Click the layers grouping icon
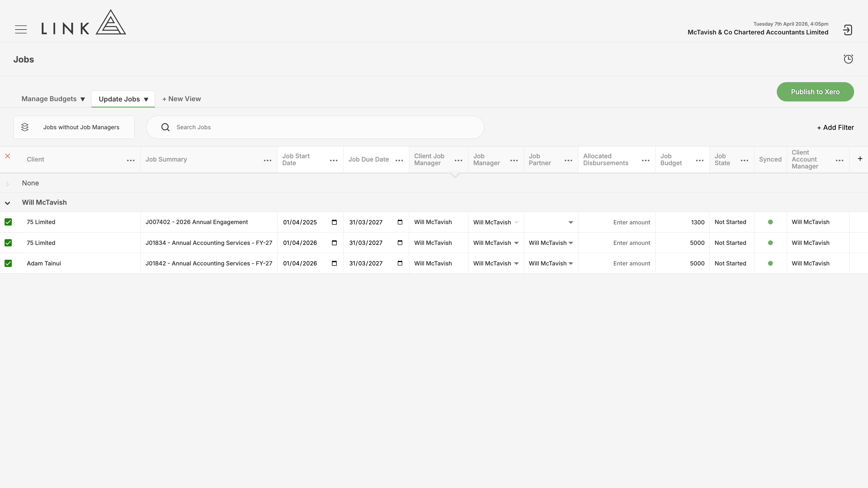 coord(25,127)
